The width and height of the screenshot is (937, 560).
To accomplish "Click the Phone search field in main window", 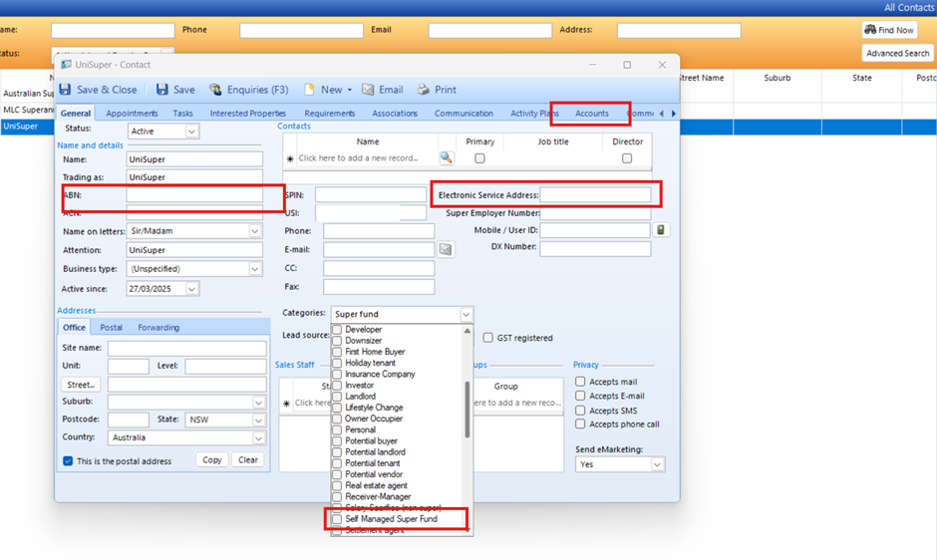I will tap(301, 30).
